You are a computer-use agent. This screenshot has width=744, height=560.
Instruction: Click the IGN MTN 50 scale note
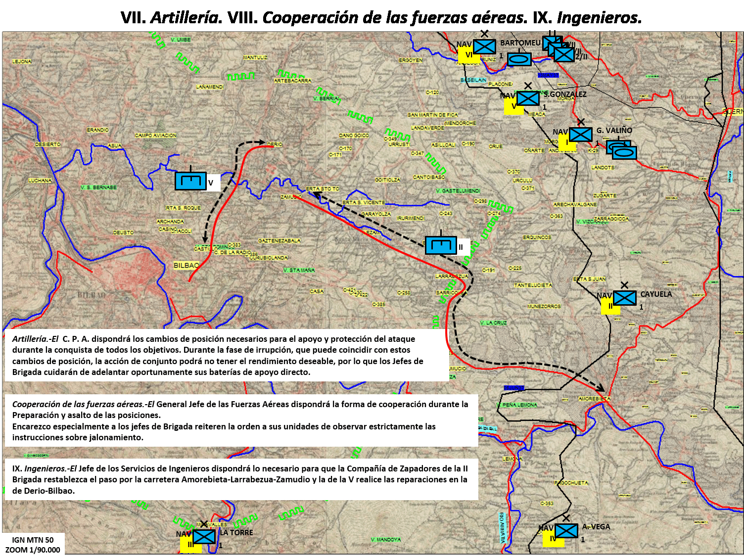33,545
